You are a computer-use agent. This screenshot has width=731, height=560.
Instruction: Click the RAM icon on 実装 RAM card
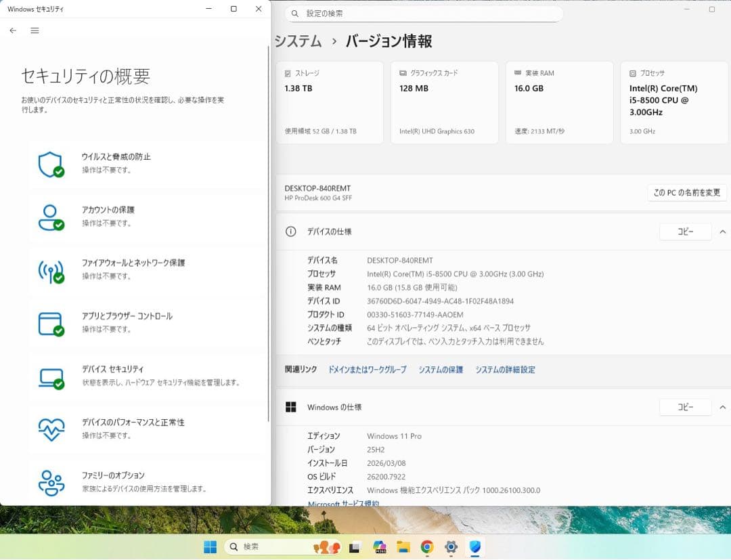point(518,72)
